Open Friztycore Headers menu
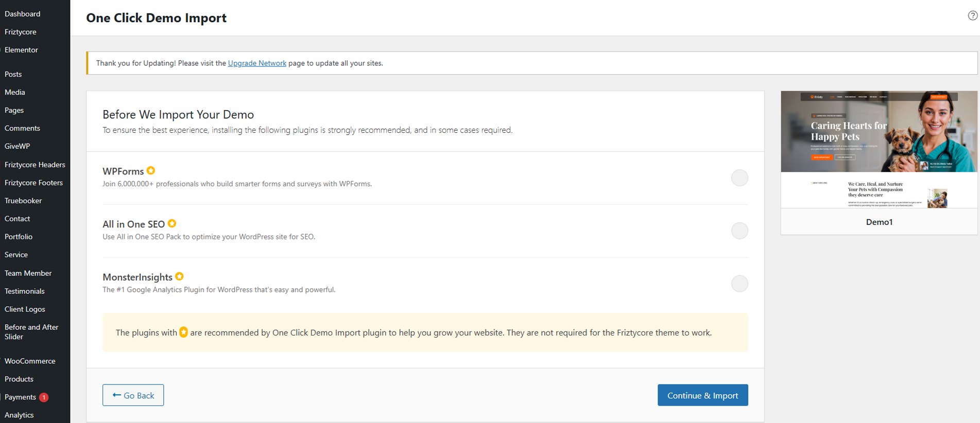 (35, 165)
